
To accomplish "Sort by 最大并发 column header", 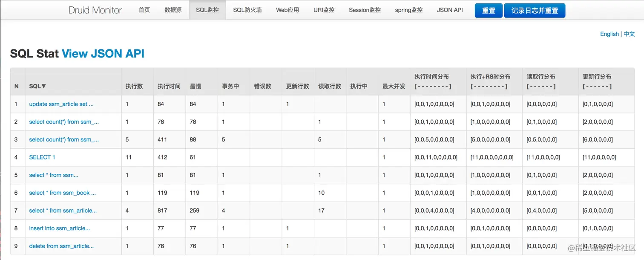I will (x=394, y=86).
